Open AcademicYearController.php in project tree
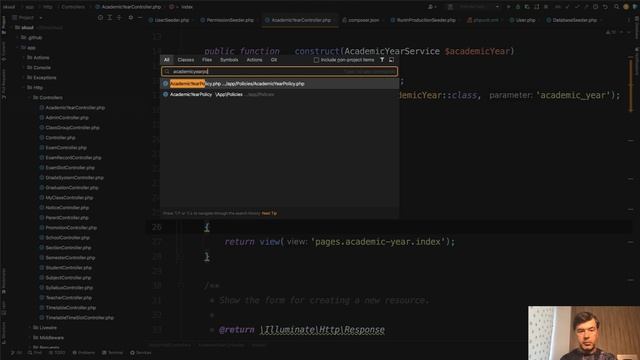The height and width of the screenshot is (360, 640). tap(75, 108)
